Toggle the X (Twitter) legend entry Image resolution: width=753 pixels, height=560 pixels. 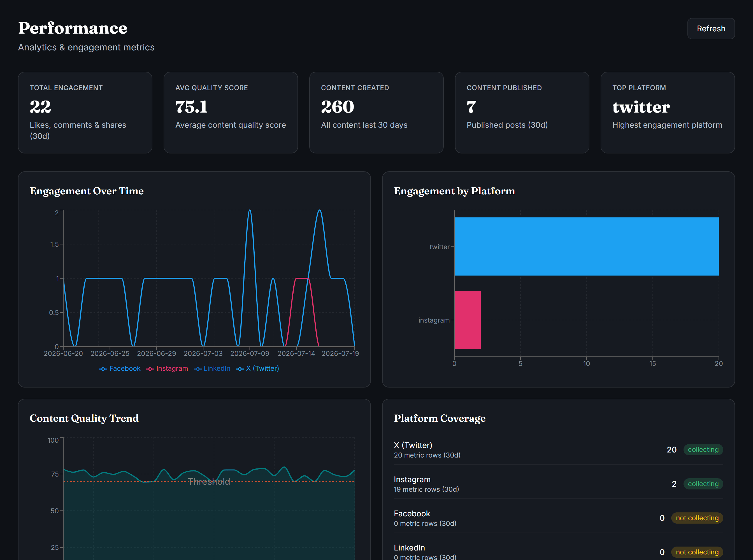pyautogui.click(x=257, y=368)
